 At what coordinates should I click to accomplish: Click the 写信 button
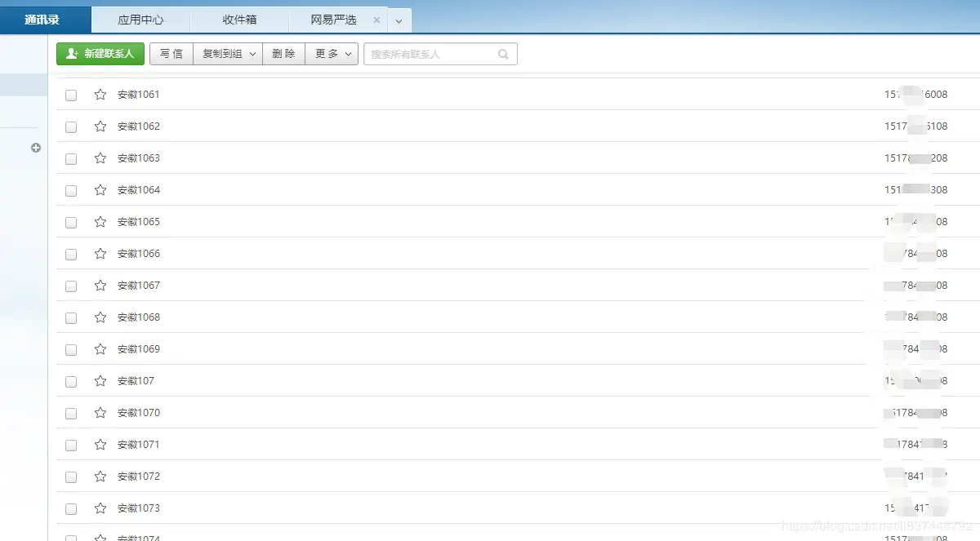pos(171,54)
